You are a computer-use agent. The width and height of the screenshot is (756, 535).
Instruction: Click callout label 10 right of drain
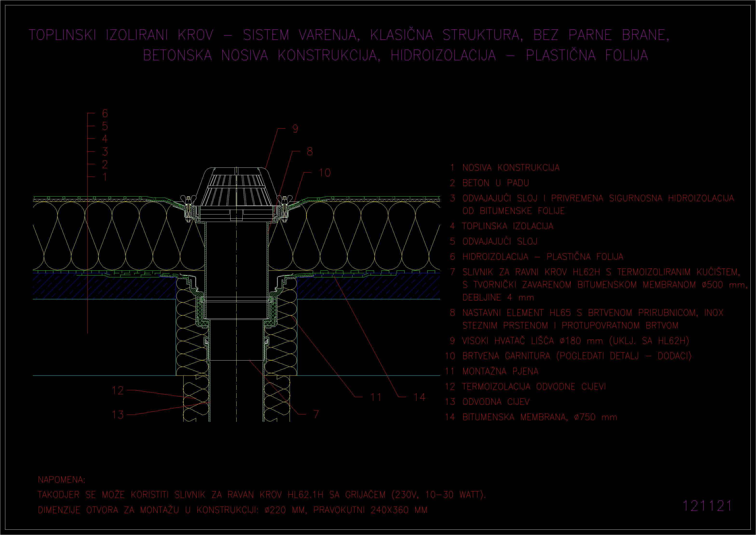325,173
